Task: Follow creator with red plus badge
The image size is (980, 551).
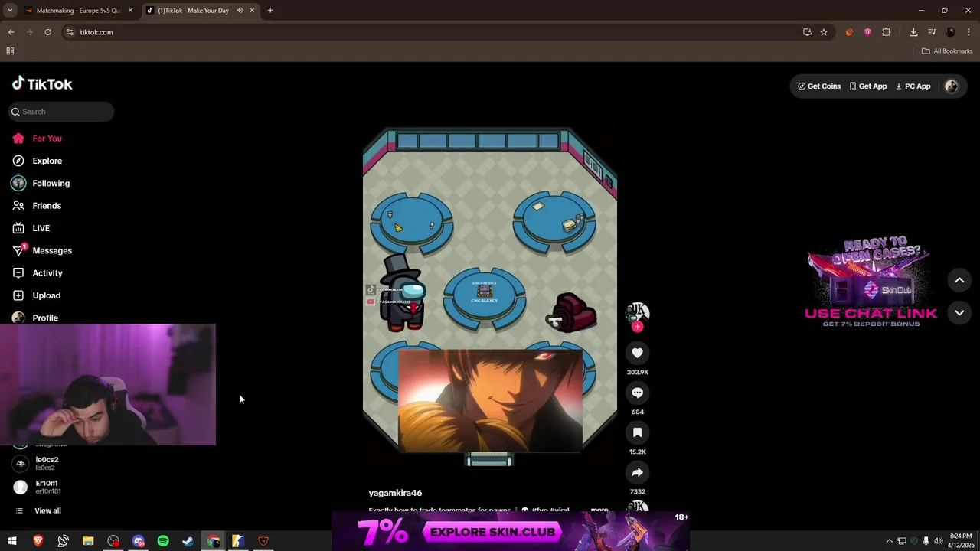Action: (x=637, y=327)
